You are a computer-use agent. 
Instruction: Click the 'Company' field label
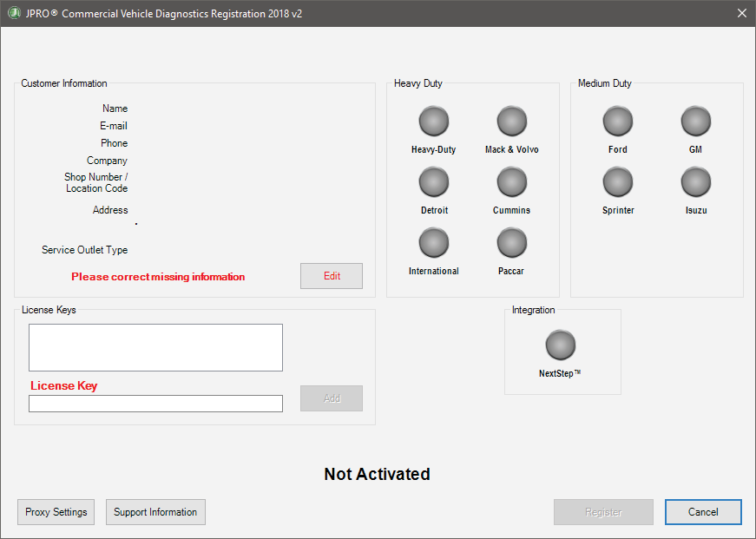[x=107, y=161]
